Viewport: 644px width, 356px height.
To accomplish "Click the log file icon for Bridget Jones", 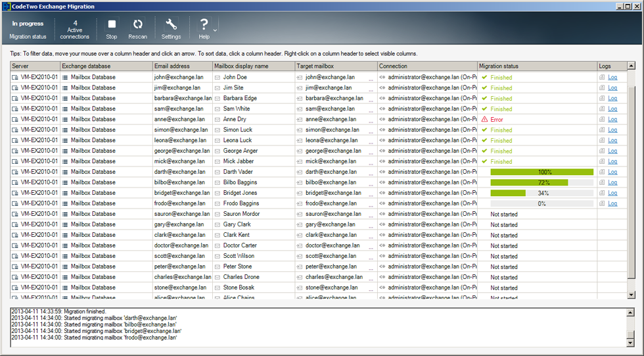I will click(x=602, y=193).
